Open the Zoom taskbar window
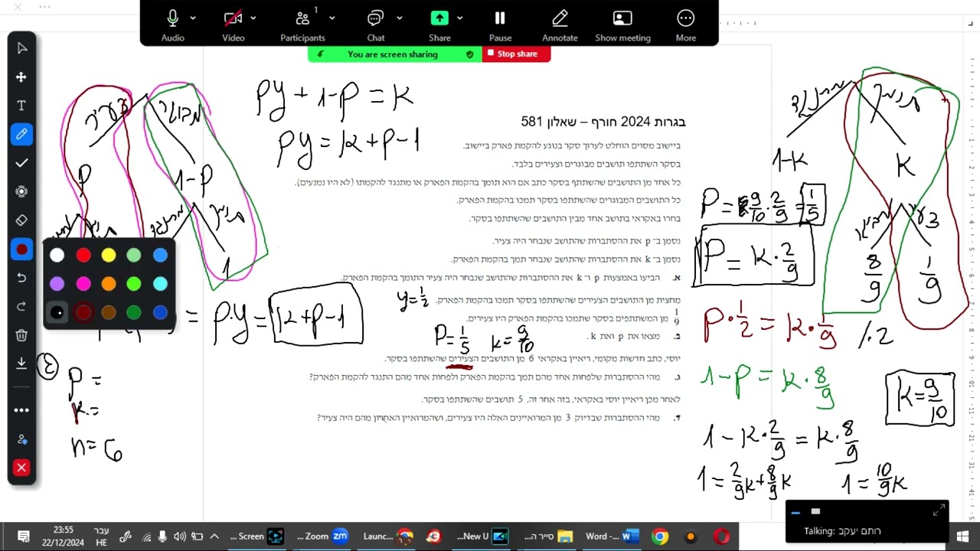This screenshot has width=980, height=551. (322, 536)
